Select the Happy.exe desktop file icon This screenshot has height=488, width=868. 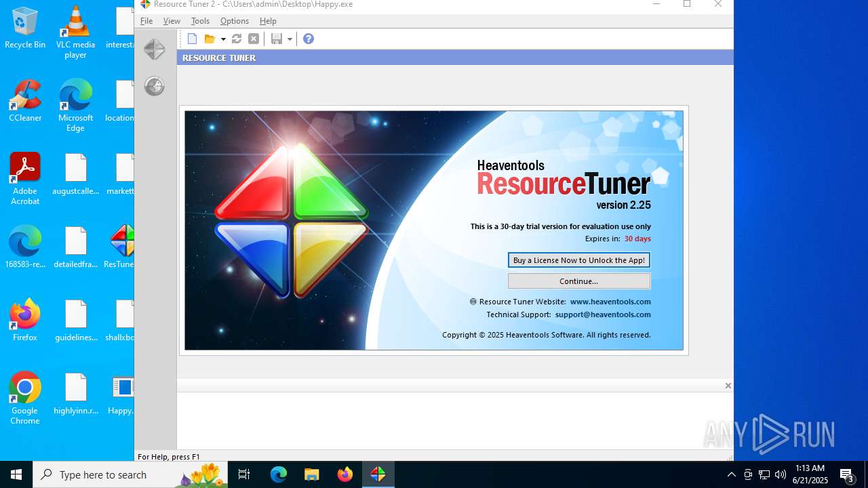pos(121,394)
